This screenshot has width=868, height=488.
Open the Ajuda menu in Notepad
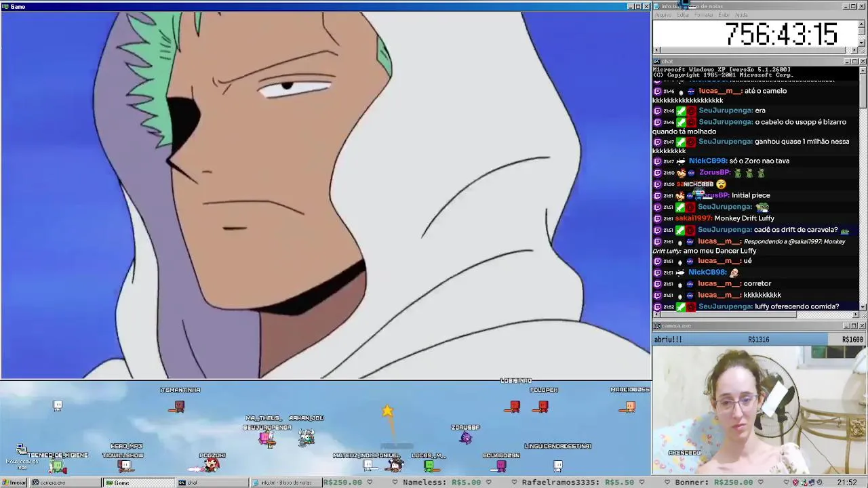(x=741, y=15)
